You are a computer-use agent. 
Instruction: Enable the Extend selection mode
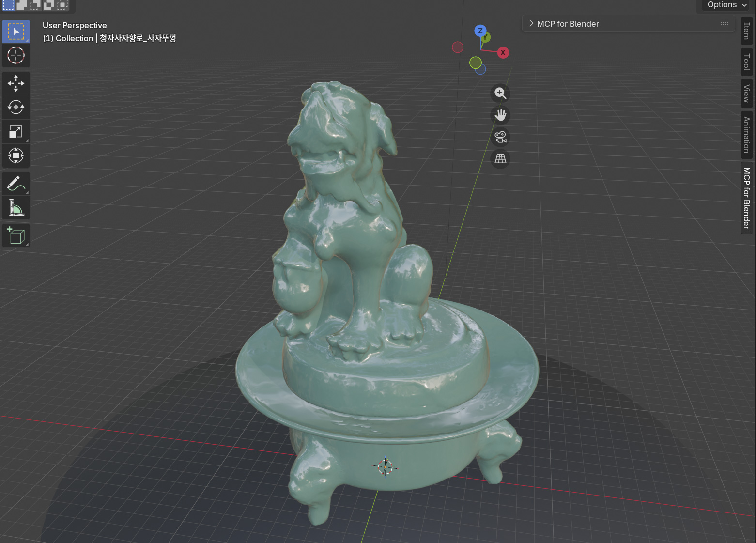click(x=22, y=5)
